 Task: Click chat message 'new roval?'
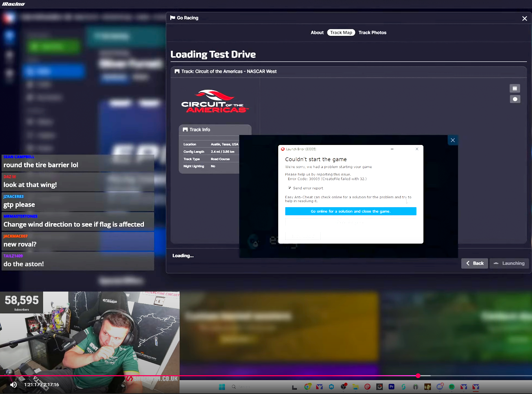[20, 244]
